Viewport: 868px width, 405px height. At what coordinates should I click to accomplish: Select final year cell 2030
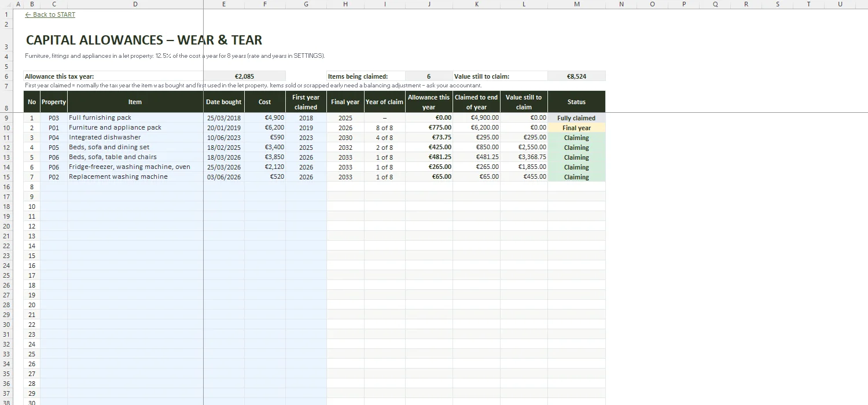pos(345,138)
